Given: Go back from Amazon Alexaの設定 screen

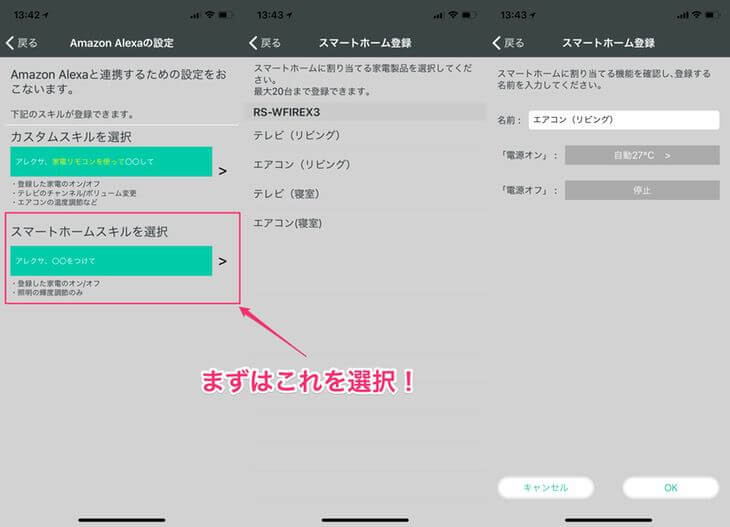Looking at the screenshot, I should pos(21,43).
